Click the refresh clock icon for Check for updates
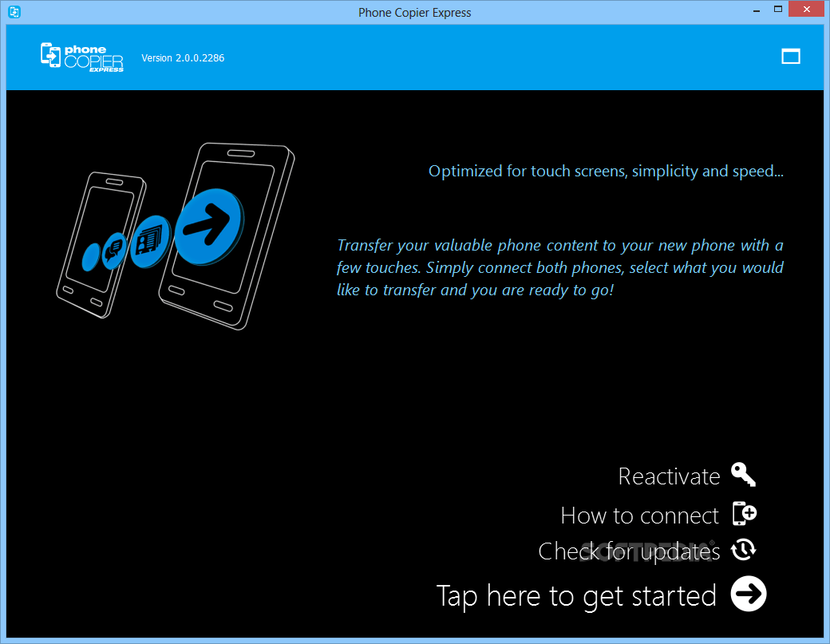Screen dimensions: 830x644 [743, 551]
